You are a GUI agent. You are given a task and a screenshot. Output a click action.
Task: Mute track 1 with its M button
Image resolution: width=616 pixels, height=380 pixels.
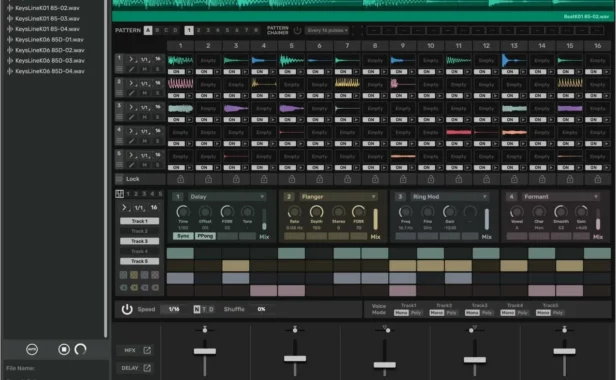pos(145,69)
